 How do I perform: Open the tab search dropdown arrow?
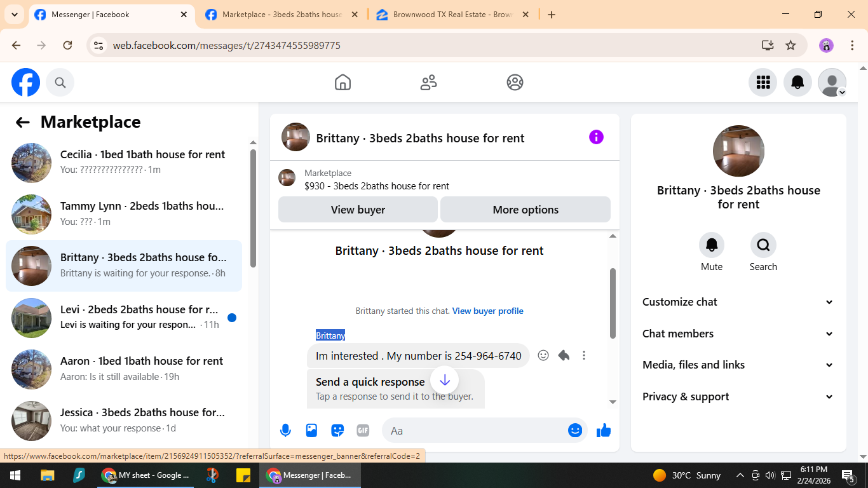pyautogui.click(x=14, y=14)
